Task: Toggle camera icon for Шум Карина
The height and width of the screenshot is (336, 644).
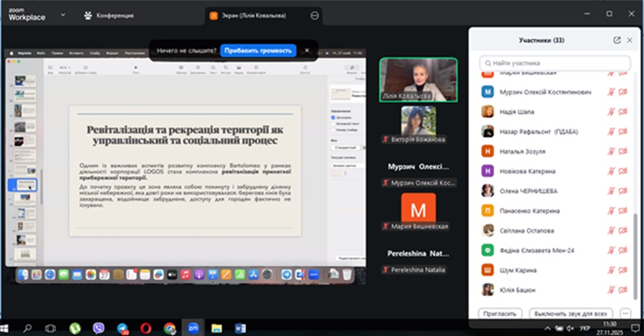Action: (x=622, y=270)
